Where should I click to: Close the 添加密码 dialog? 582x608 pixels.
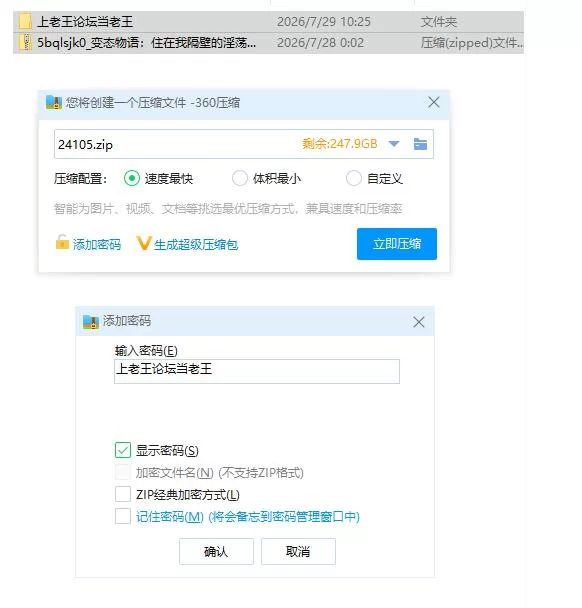(419, 322)
